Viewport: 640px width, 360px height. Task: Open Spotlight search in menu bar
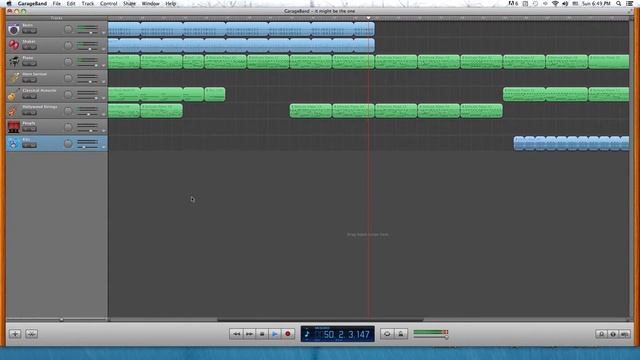coord(618,4)
